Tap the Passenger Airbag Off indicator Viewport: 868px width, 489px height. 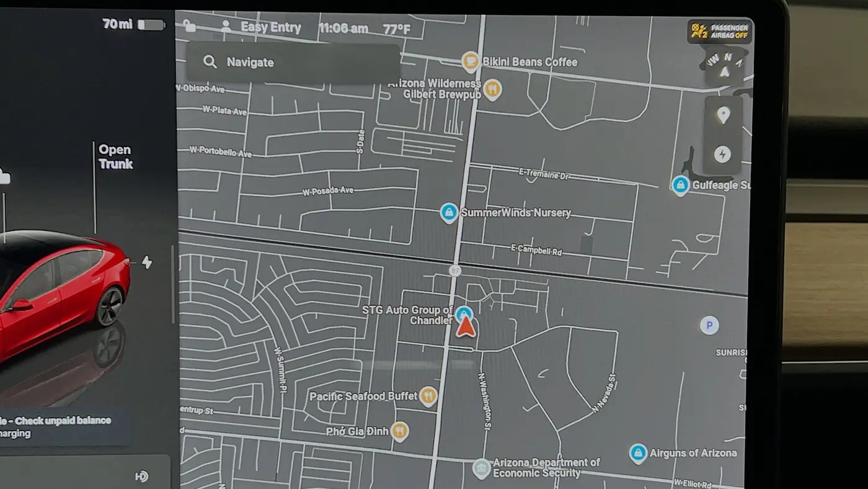(x=720, y=31)
